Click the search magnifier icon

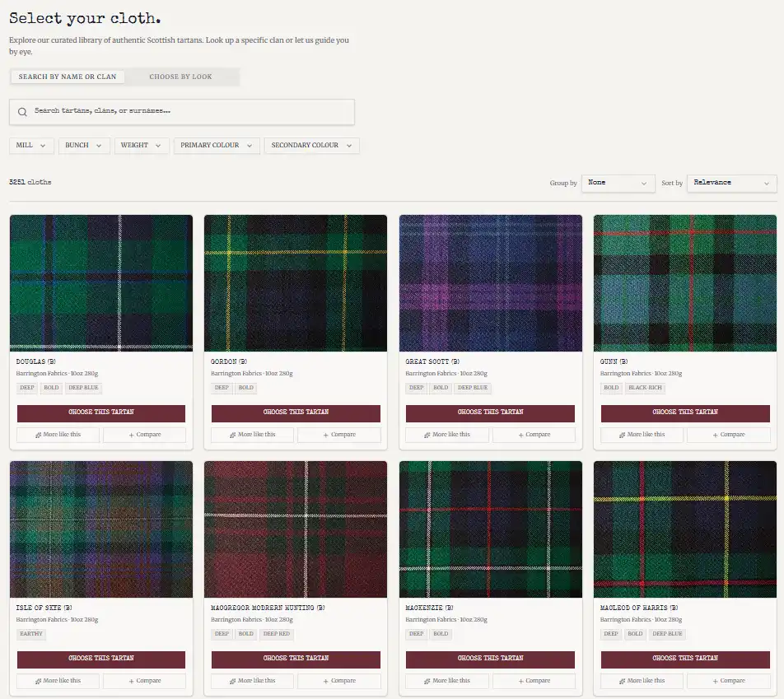coord(22,112)
